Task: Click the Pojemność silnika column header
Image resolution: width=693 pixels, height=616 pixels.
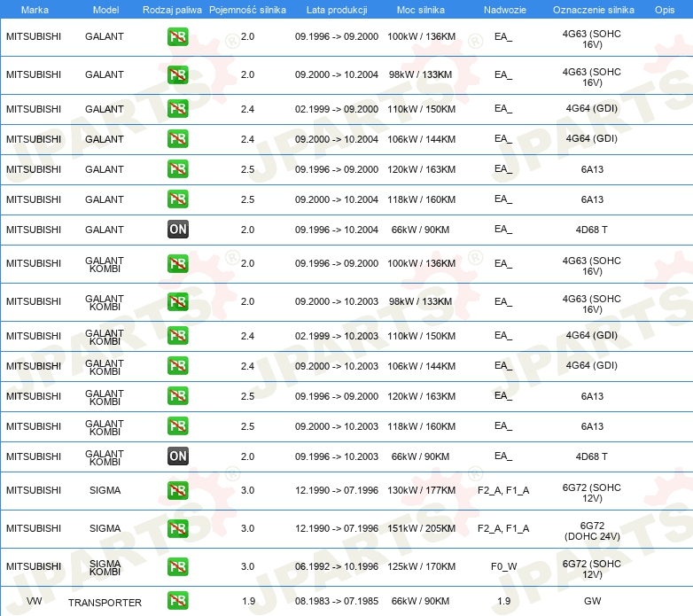Action: click(247, 10)
